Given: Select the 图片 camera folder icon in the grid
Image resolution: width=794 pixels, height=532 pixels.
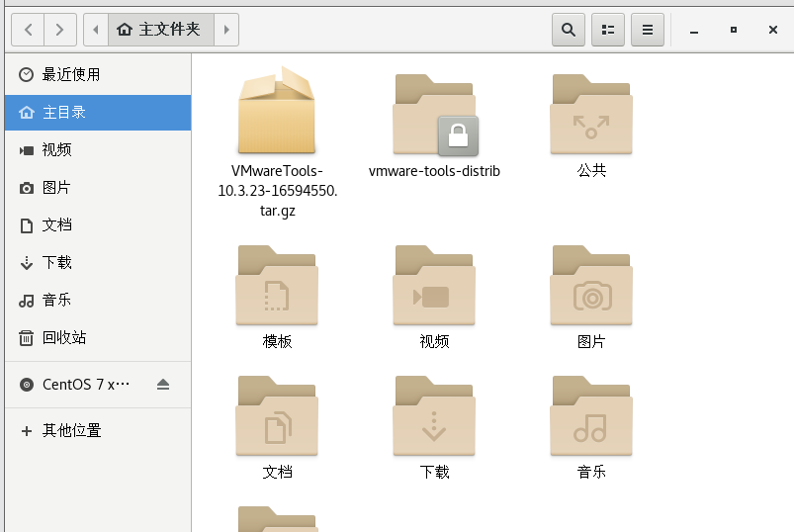Looking at the screenshot, I should point(591,285).
